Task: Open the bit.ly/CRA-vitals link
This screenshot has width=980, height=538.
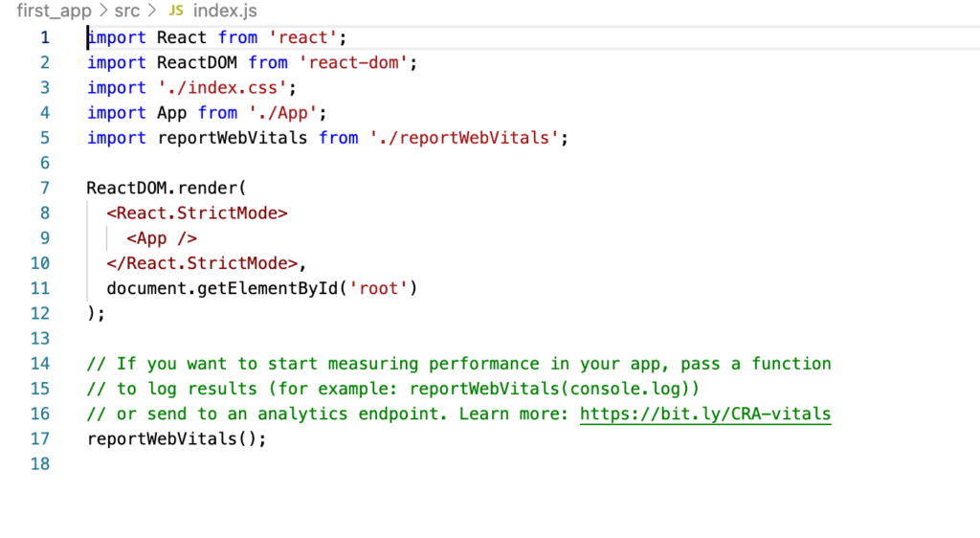Action: point(705,415)
